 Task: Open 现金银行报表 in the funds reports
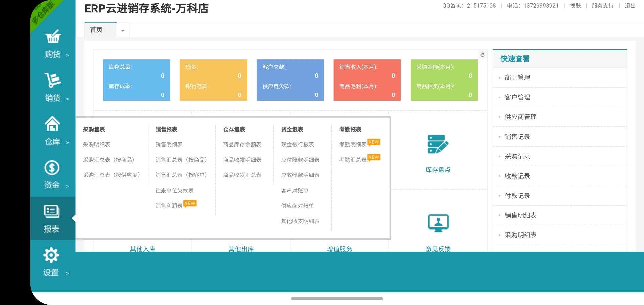[x=297, y=144]
